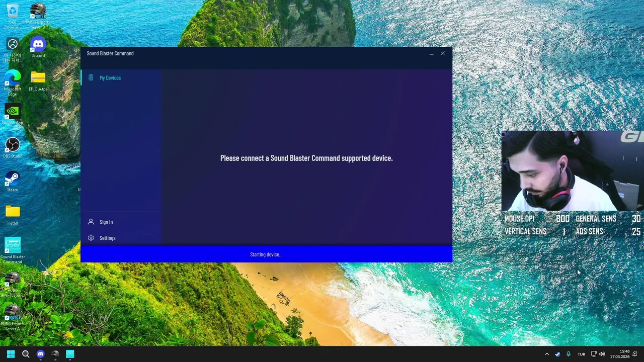Select the PUBG Esports Server B desktop shortcut
This screenshot has width=644, height=362.
click(38, 16)
